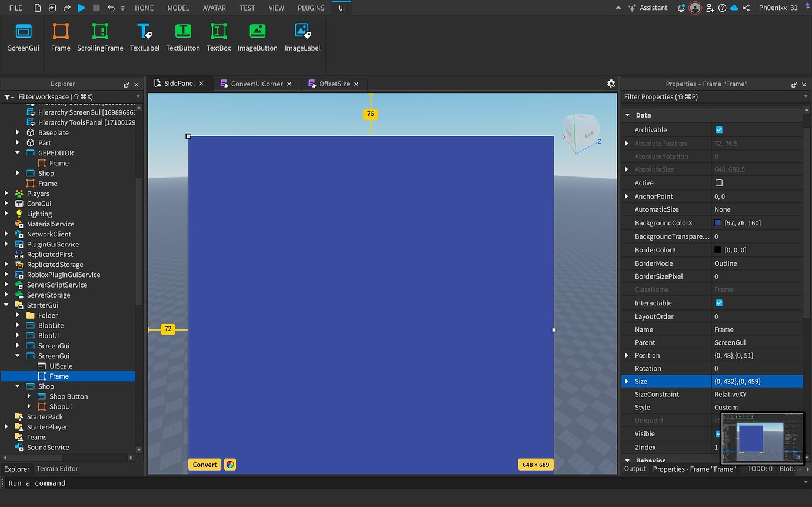Insert an ImageButton element
Image resolution: width=812 pixels, height=507 pixels.
click(x=257, y=38)
